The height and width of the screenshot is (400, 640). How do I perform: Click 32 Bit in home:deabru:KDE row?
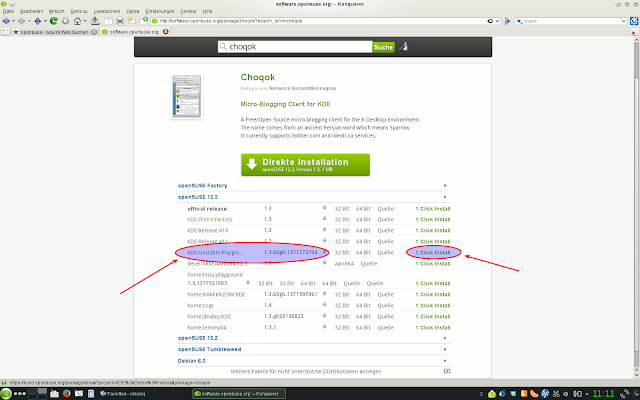342,316
